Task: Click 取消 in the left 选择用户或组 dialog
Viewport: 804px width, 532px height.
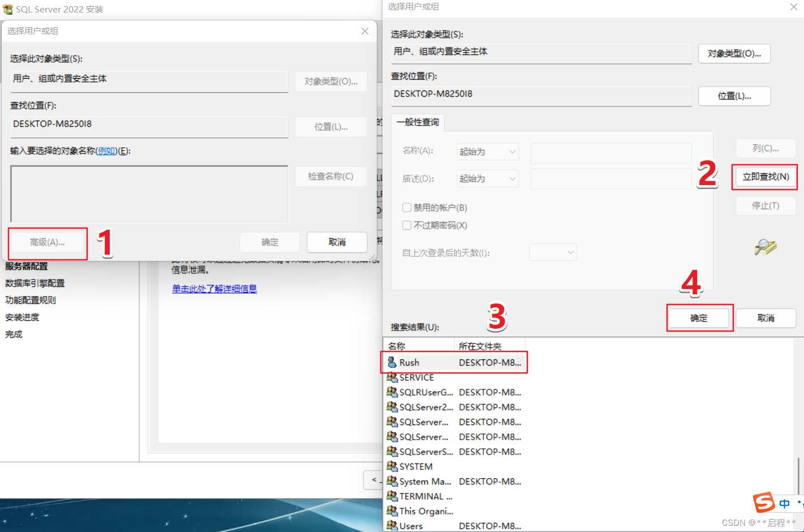Action: (337, 242)
